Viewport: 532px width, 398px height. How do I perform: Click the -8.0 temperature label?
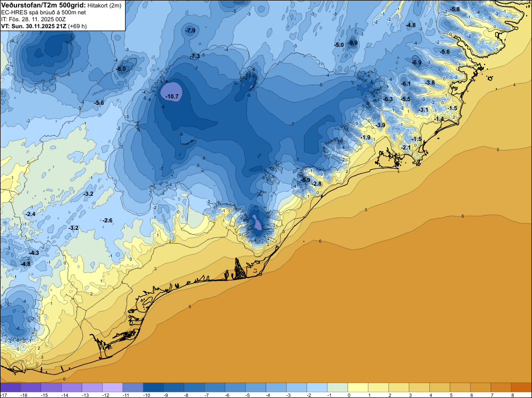[x=121, y=69]
